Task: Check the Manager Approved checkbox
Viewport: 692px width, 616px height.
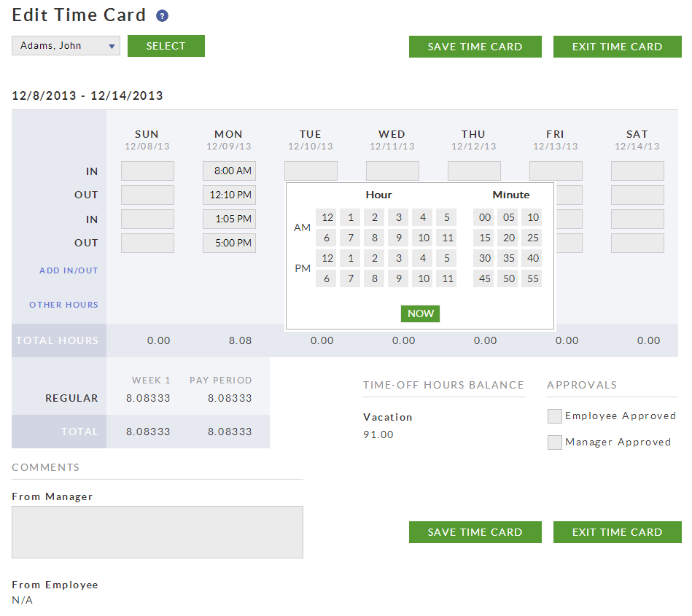Action: [554, 442]
